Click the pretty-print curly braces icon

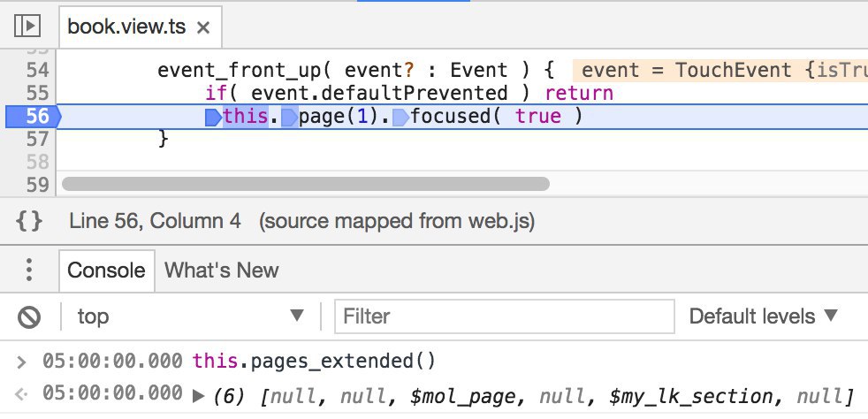(29, 221)
